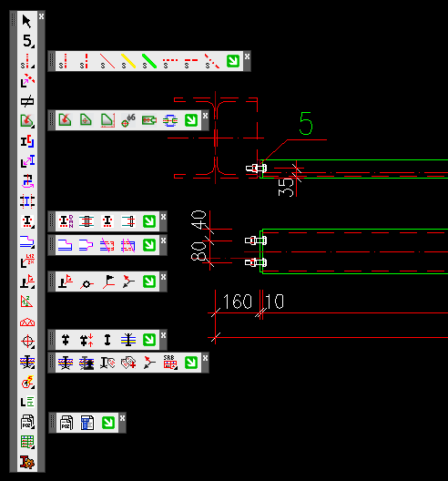Click the hole diameter ø6 tool
448x481 pixels.
[128, 120]
